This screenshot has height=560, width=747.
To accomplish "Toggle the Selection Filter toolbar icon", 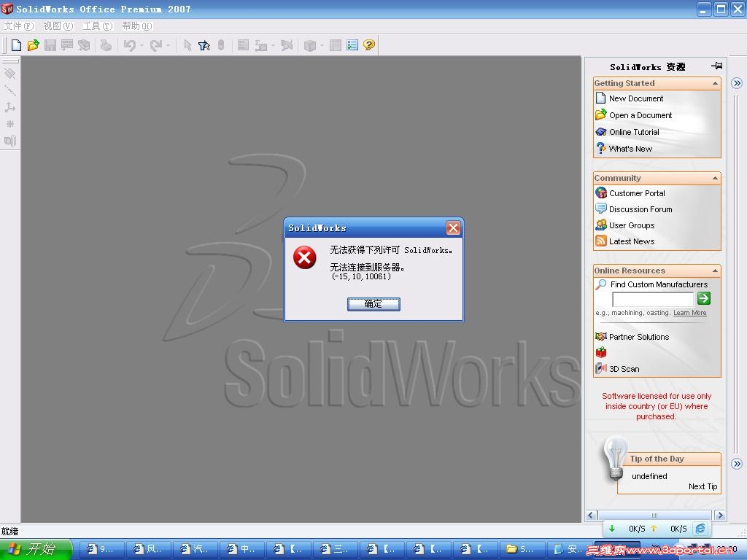I will click(x=204, y=45).
